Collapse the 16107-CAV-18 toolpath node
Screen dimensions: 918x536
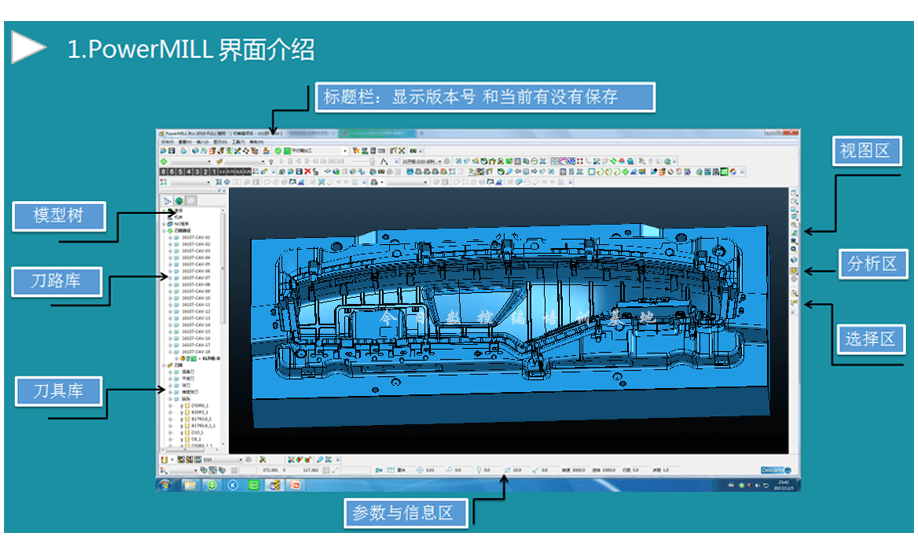[170, 352]
